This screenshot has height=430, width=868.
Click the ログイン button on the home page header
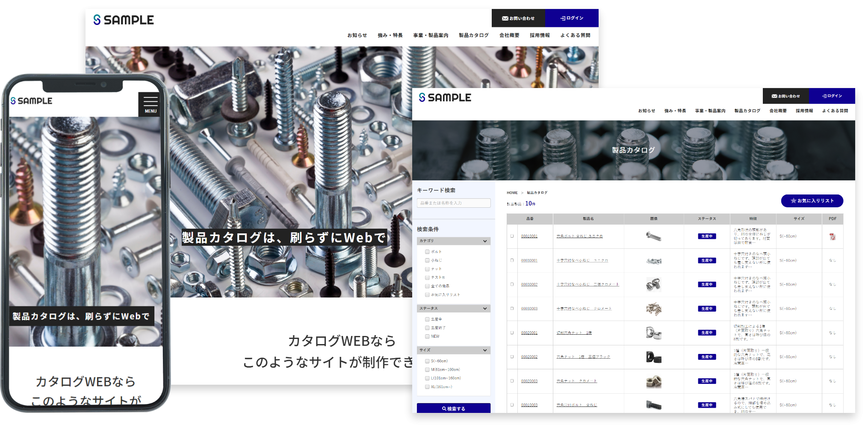coord(572,18)
